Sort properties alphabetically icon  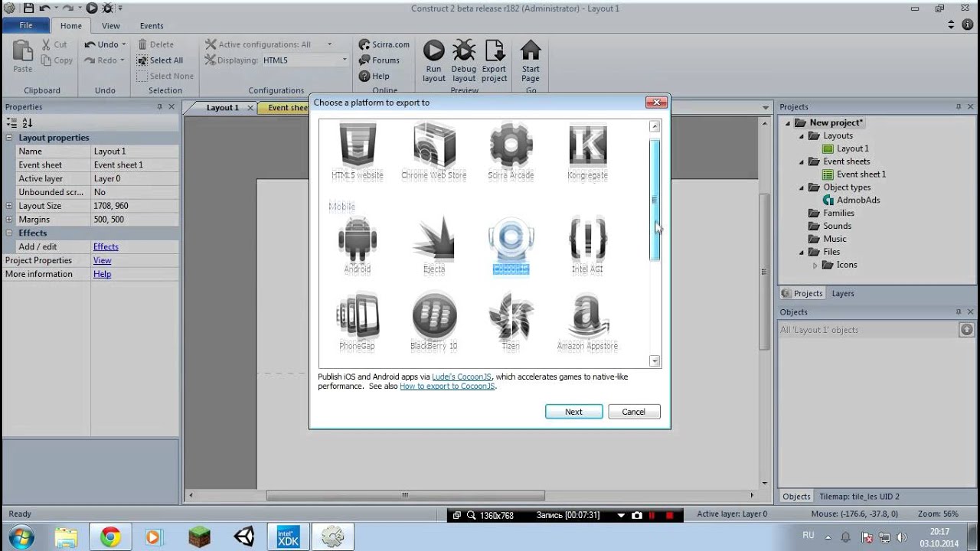(28, 122)
